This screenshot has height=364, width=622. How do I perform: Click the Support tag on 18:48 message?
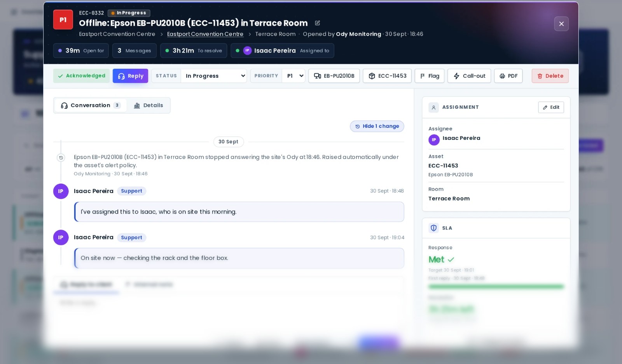click(131, 191)
